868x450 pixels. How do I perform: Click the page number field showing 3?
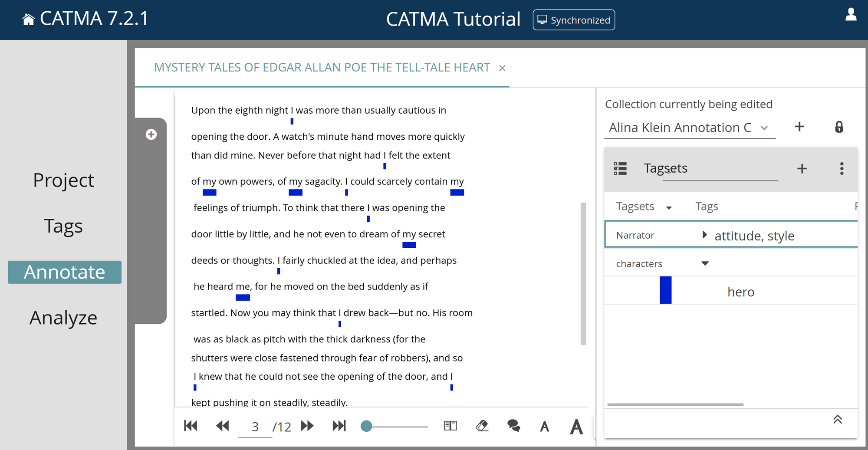tap(255, 427)
